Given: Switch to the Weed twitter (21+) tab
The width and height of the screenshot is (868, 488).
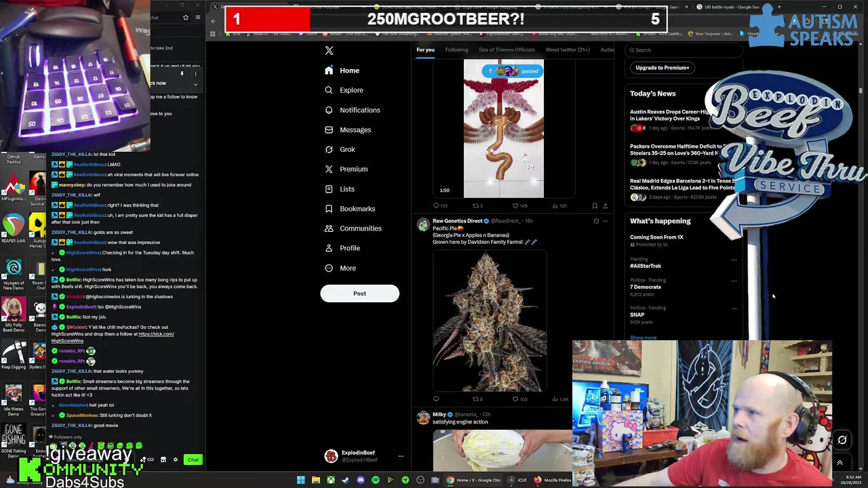Looking at the screenshot, I should click(568, 49).
